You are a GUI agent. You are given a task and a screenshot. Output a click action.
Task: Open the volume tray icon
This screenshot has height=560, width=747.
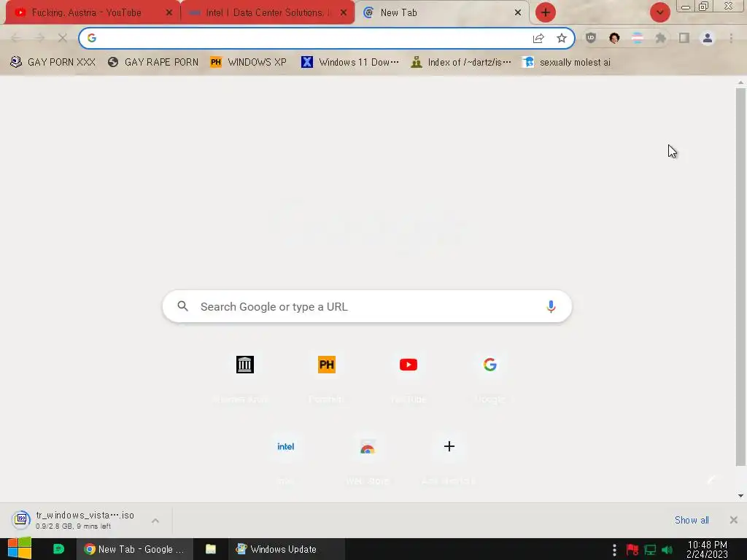point(667,550)
